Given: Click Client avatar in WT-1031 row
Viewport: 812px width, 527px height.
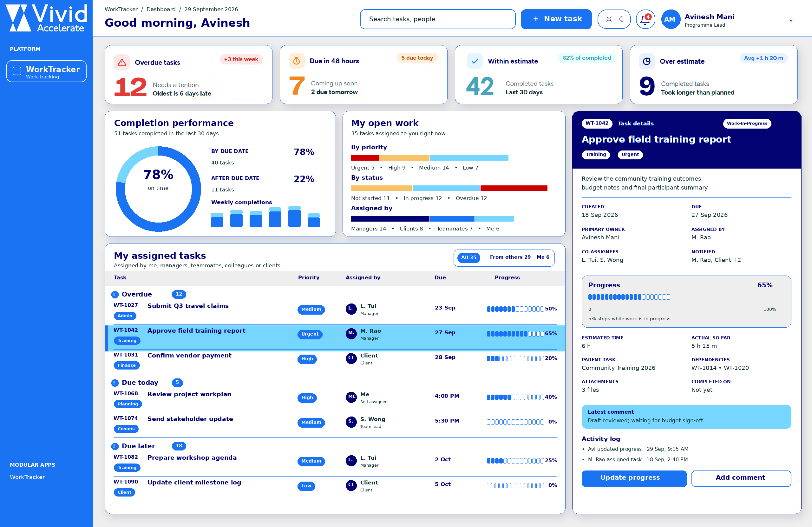Looking at the screenshot, I should (x=351, y=358).
